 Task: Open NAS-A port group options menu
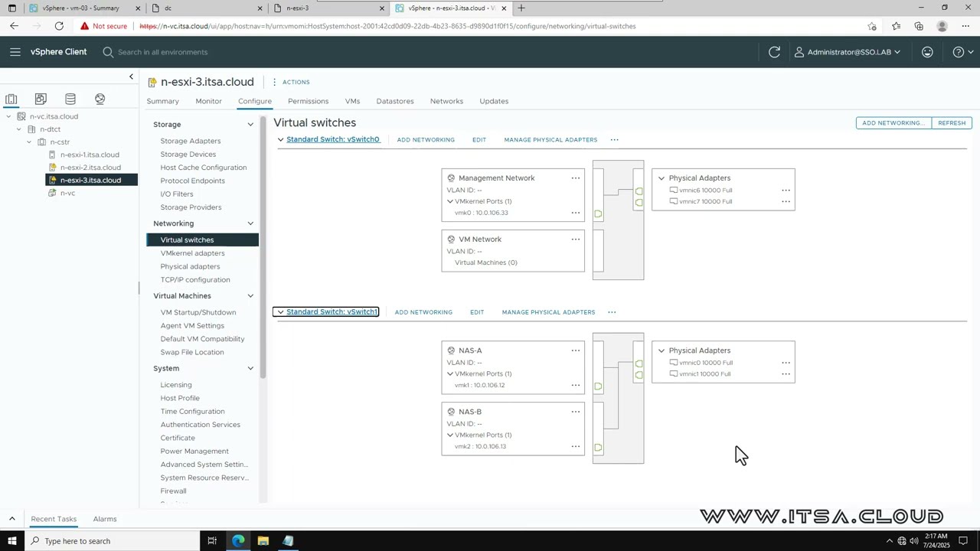click(x=575, y=350)
